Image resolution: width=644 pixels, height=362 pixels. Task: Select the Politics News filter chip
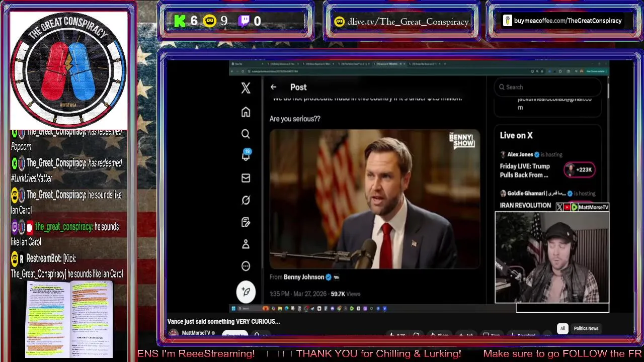(586, 328)
